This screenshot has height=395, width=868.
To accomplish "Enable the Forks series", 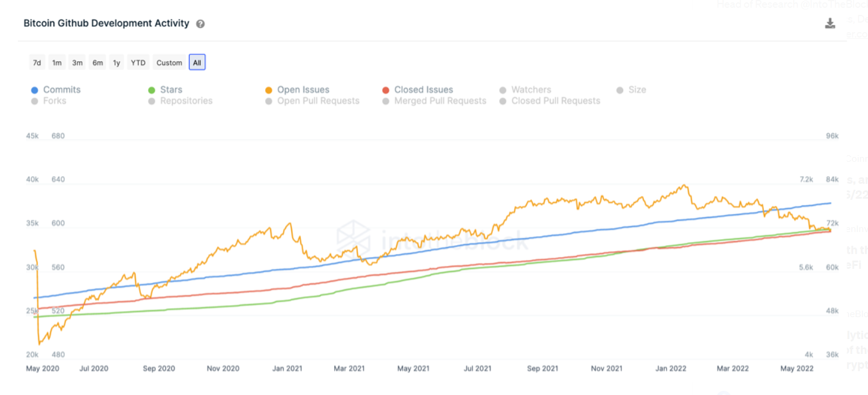I will pyautogui.click(x=49, y=101).
